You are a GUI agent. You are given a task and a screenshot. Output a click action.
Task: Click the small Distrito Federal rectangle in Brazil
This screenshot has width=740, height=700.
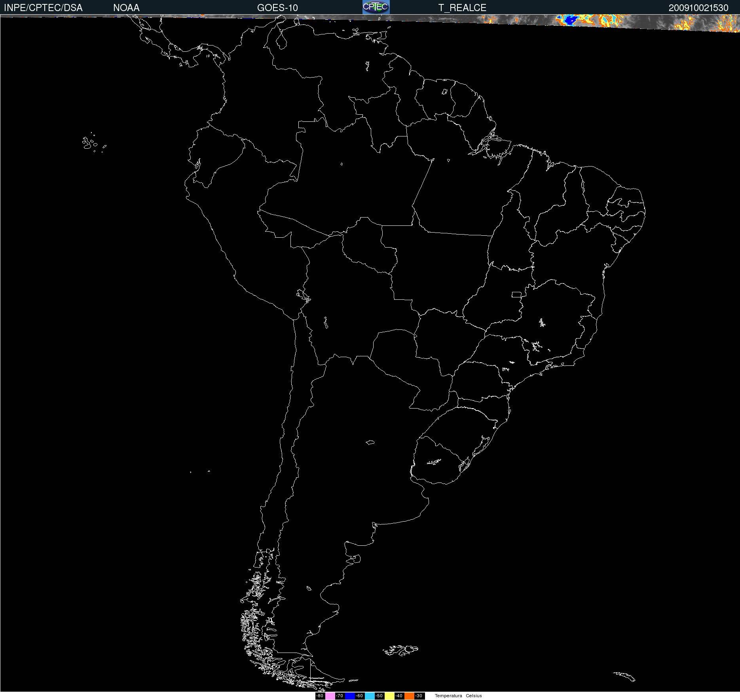coord(516,294)
